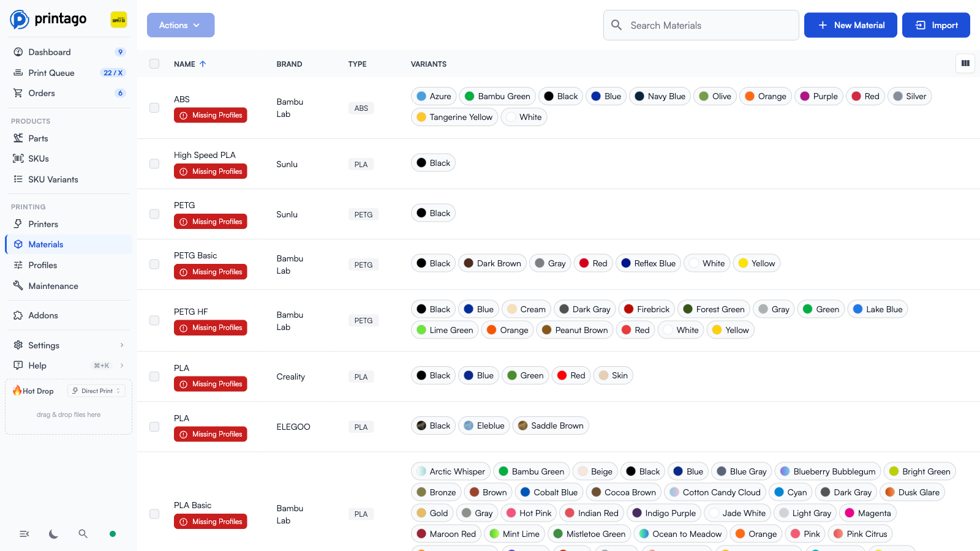Choose the Skin variant of Creality PLA
Image resolution: width=980 pixels, height=551 pixels.
[x=613, y=375]
